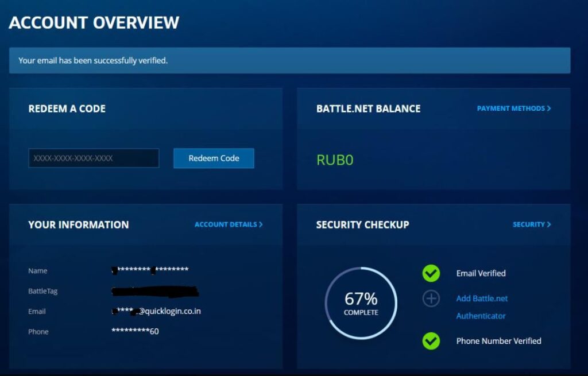
Task: Click the green check icon beside Email Verified
Action: pyautogui.click(x=431, y=273)
